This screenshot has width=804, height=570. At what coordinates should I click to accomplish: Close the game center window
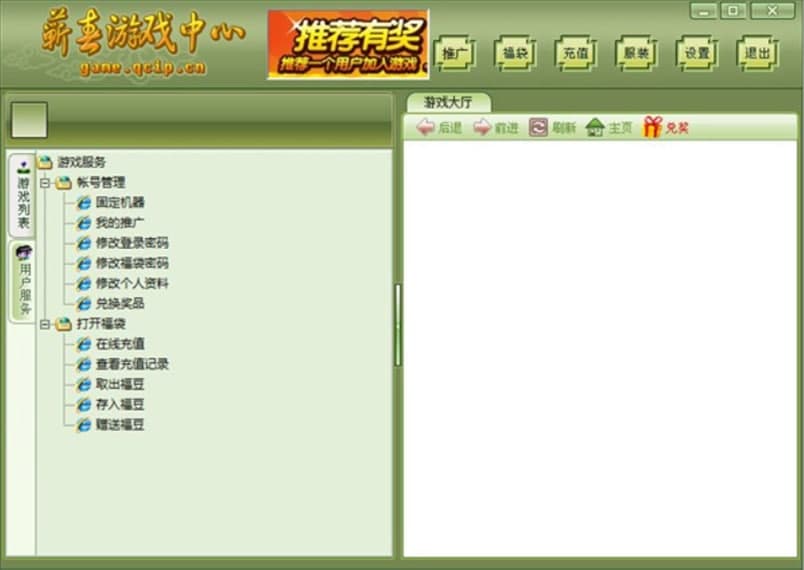[x=772, y=11]
